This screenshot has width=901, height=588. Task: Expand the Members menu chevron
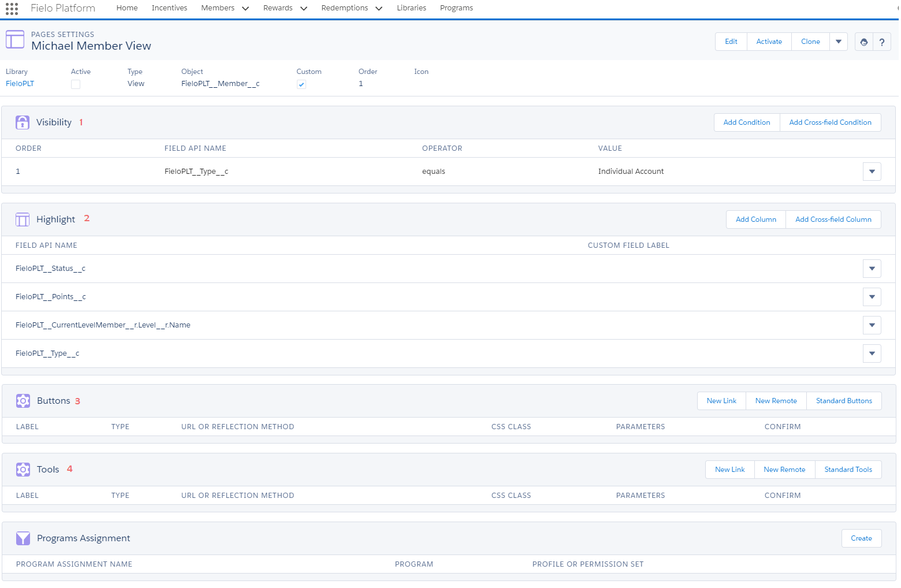click(245, 9)
